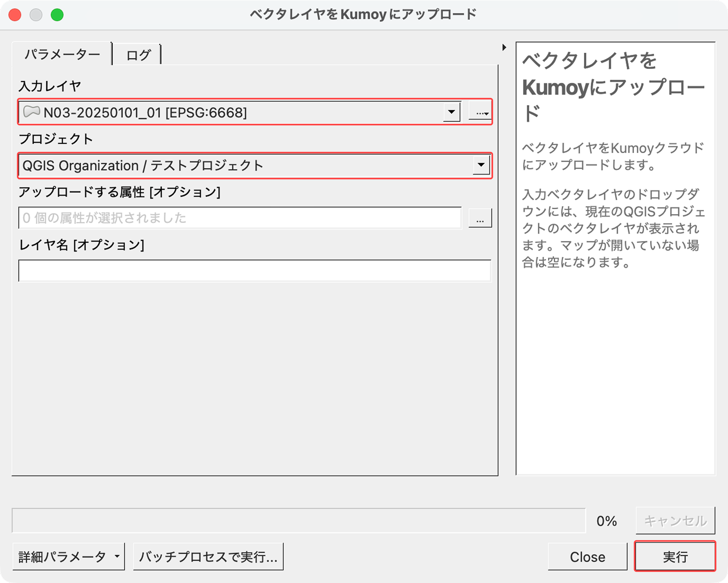Open batch mode via バッチプロセスで実行
Screen dimensions: 728x583
point(208,556)
